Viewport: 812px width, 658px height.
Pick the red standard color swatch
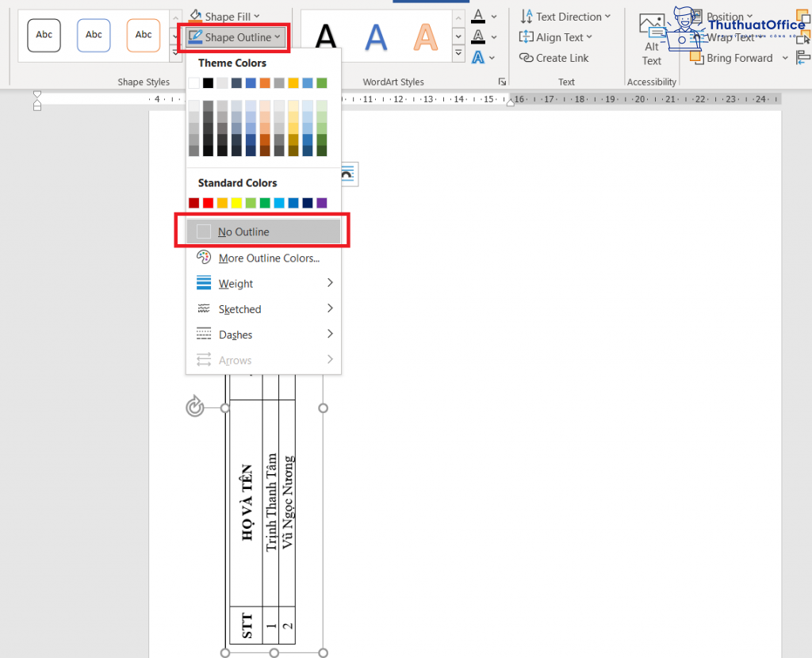209,203
